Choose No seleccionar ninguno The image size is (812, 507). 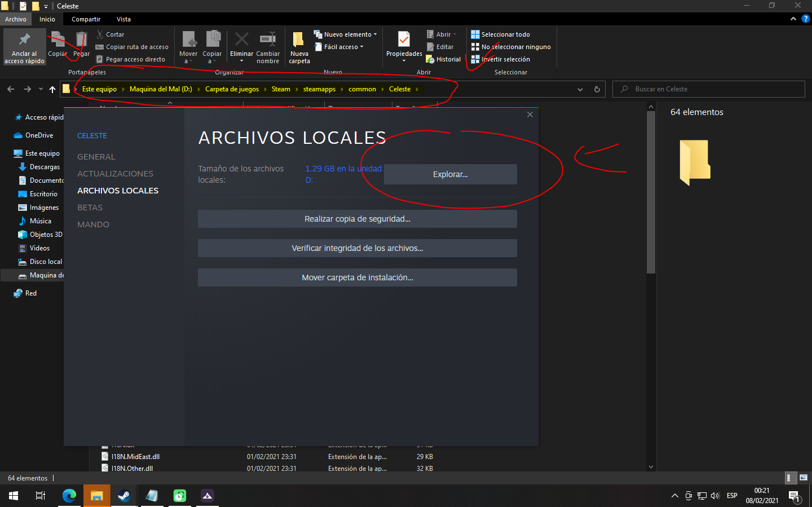point(511,47)
